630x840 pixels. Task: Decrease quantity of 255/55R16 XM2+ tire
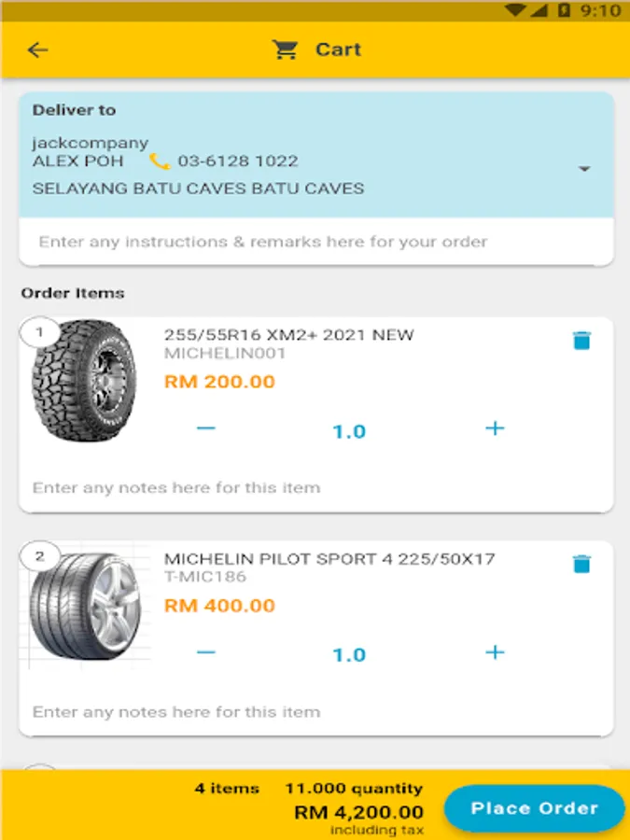click(x=206, y=428)
